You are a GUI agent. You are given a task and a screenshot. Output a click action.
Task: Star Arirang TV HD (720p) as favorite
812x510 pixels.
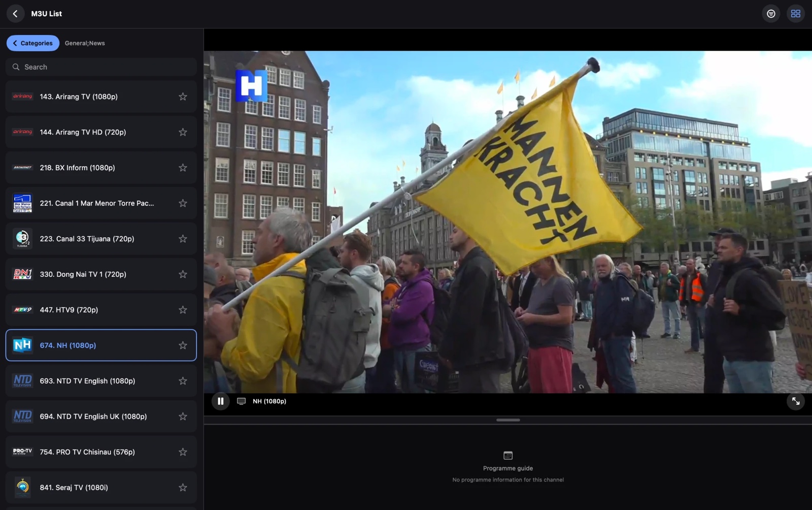coord(183,132)
